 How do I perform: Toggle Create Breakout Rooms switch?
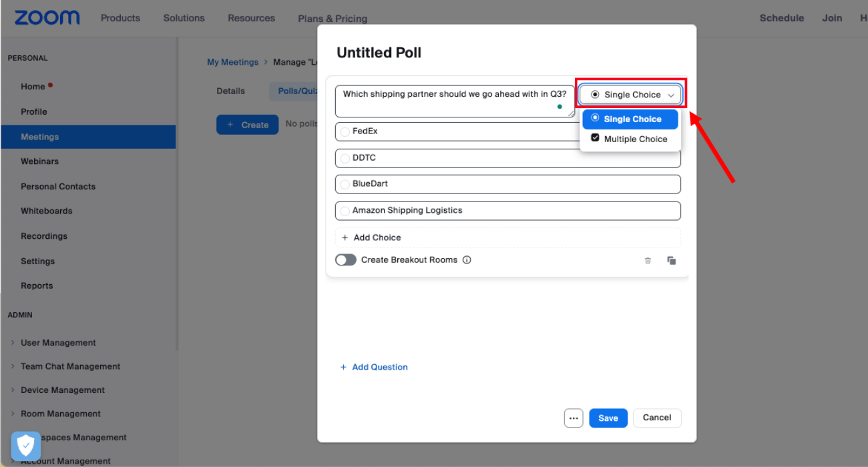tap(346, 260)
